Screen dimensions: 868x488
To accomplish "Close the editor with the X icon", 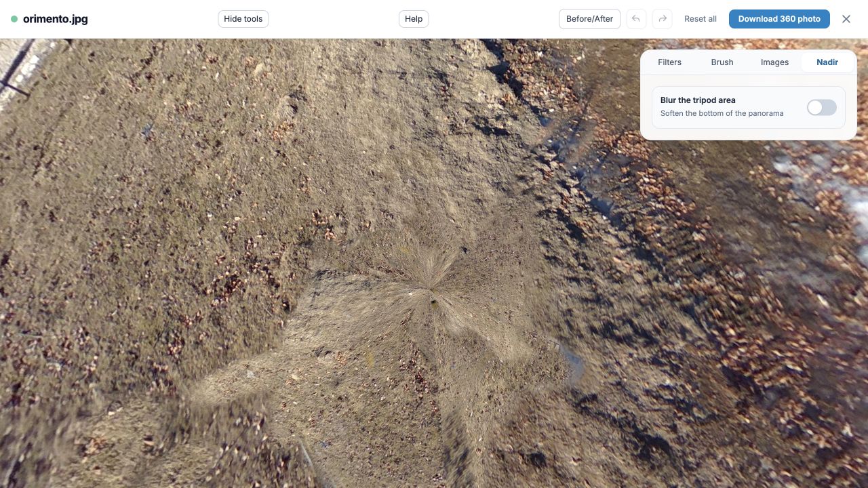I will 846,19.
